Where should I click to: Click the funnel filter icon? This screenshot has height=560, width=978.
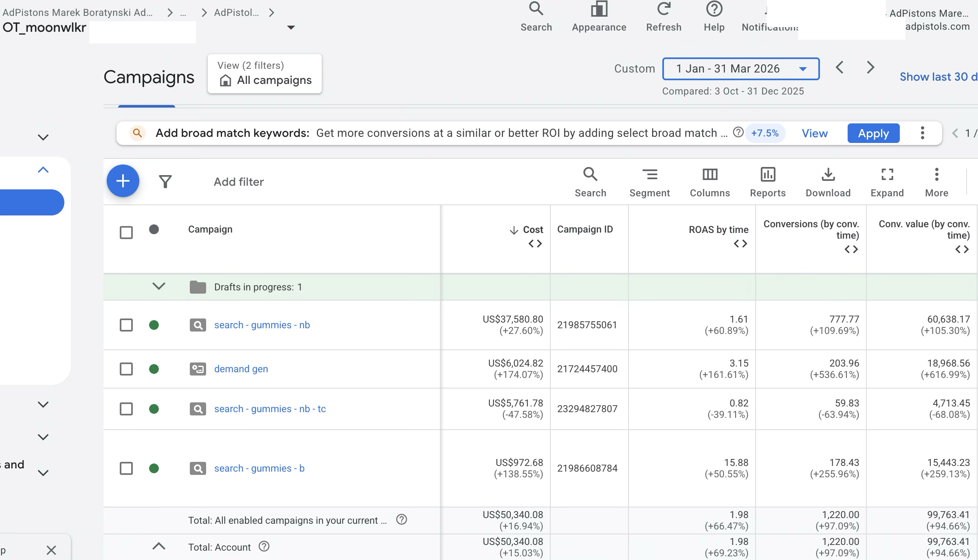pos(165,182)
